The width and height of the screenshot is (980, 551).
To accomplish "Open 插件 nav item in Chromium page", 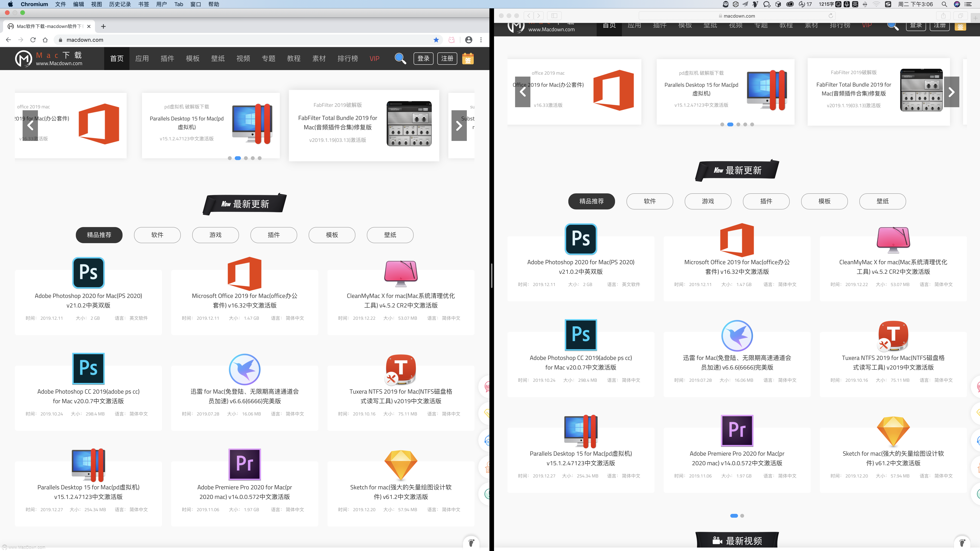I will click(x=167, y=58).
